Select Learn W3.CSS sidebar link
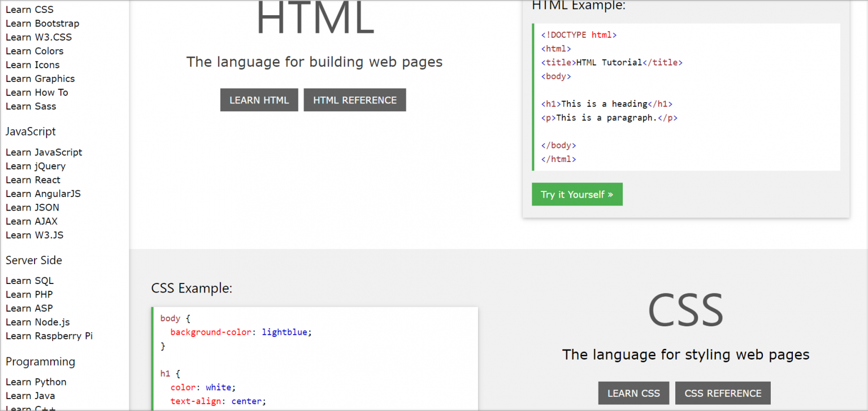 click(38, 37)
